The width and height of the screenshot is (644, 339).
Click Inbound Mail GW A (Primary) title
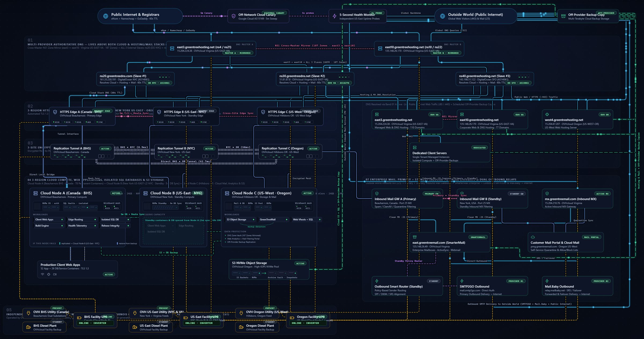click(x=395, y=199)
